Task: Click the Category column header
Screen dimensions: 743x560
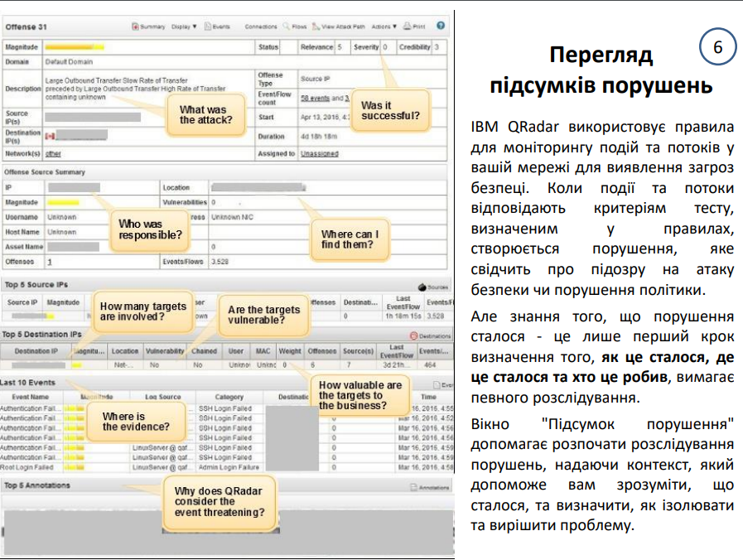Action: tap(229, 397)
